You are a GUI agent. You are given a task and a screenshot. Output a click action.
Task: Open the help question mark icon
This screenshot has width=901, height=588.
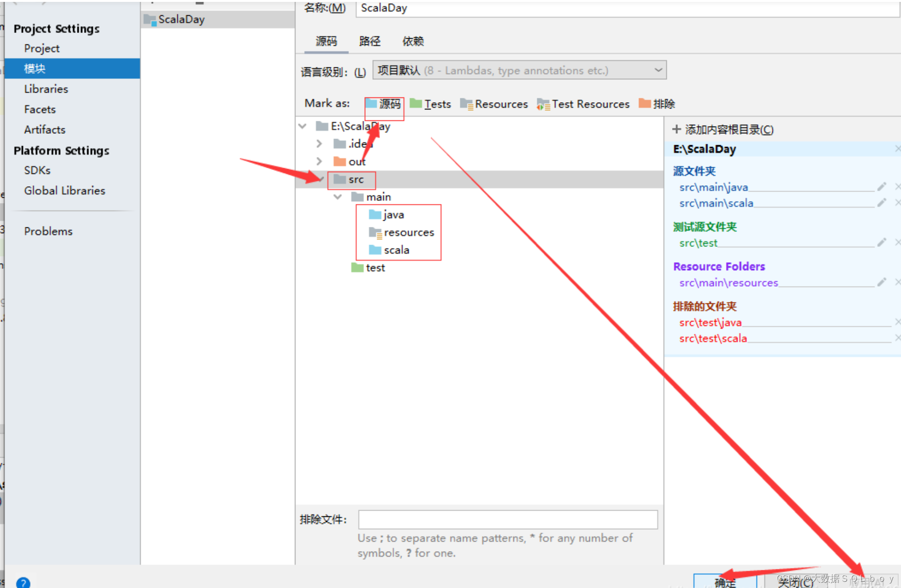coord(23,582)
